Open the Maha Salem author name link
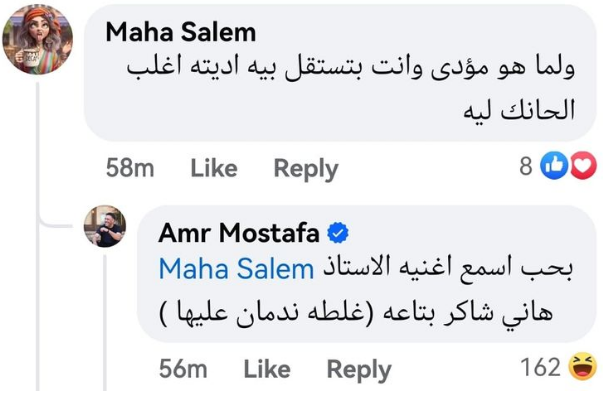This screenshot has height=399, width=603. (x=181, y=32)
